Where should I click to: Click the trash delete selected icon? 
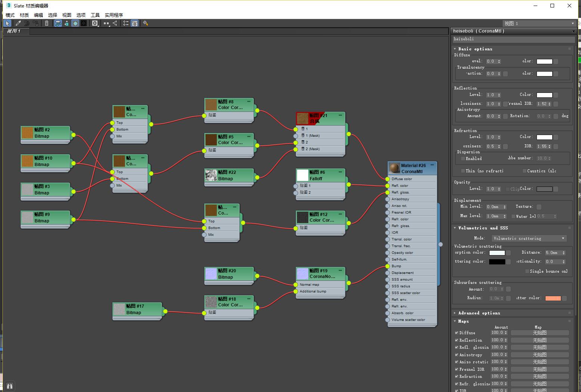tap(47, 23)
